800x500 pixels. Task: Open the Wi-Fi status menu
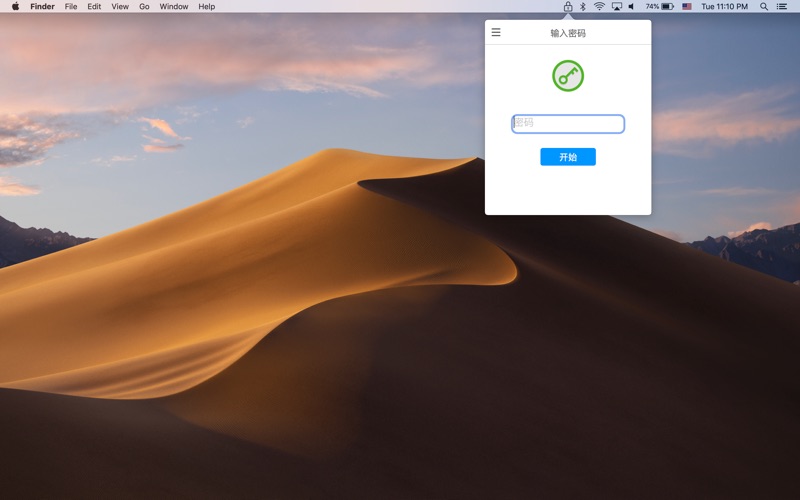pos(599,7)
